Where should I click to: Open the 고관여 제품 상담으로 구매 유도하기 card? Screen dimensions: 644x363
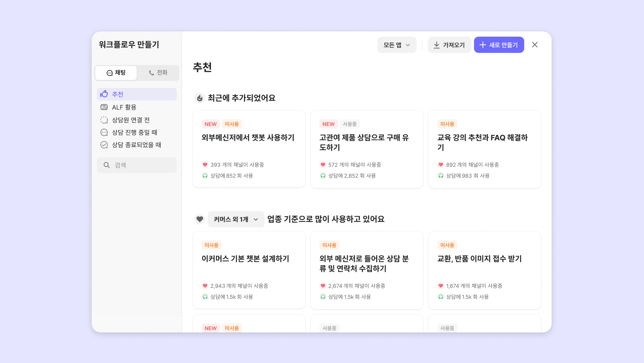pos(367,149)
